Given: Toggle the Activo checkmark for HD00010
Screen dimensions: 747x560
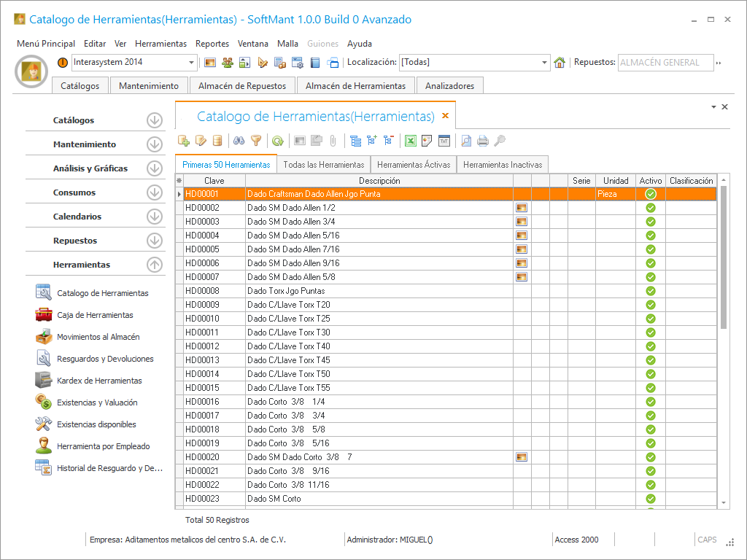Looking at the screenshot, I should 651,319.
